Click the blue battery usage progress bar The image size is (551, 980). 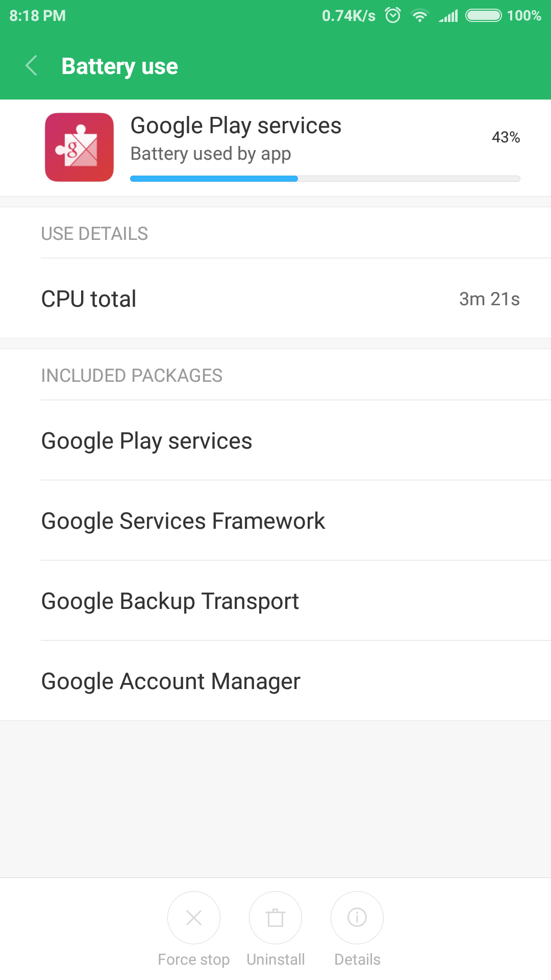(214, 179)
